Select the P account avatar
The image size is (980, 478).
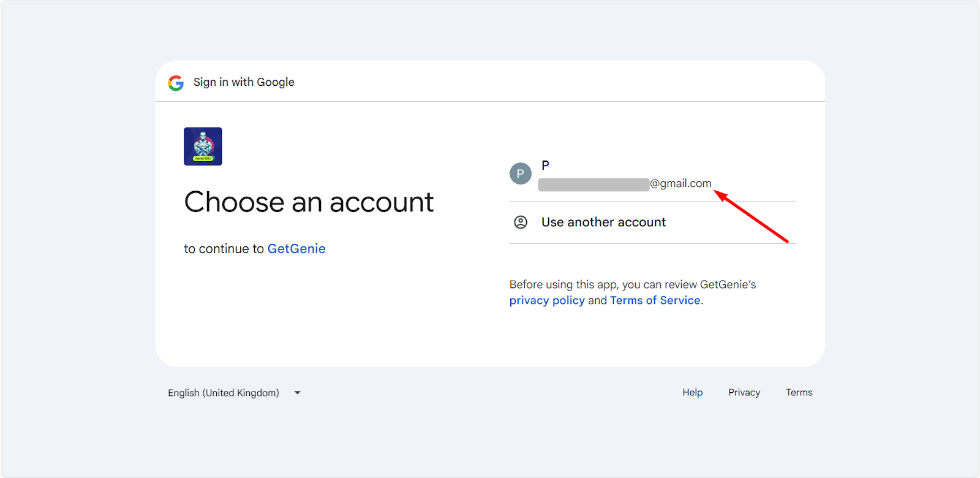pos(521,173)
